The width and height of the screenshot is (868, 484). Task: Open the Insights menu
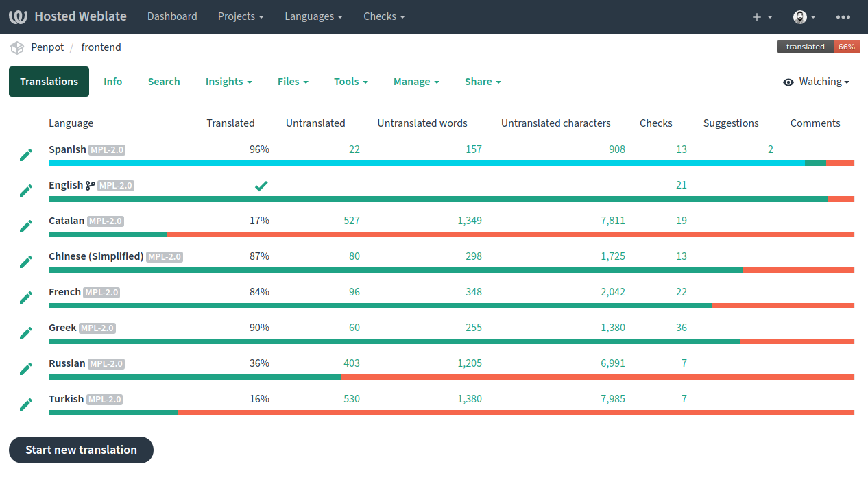228,82
